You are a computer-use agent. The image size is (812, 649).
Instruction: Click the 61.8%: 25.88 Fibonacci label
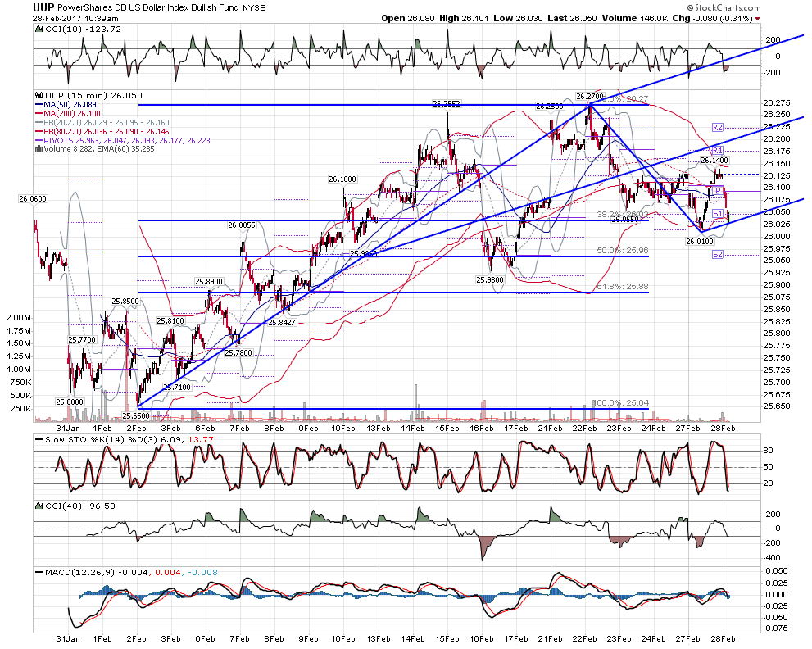(623, 287)
